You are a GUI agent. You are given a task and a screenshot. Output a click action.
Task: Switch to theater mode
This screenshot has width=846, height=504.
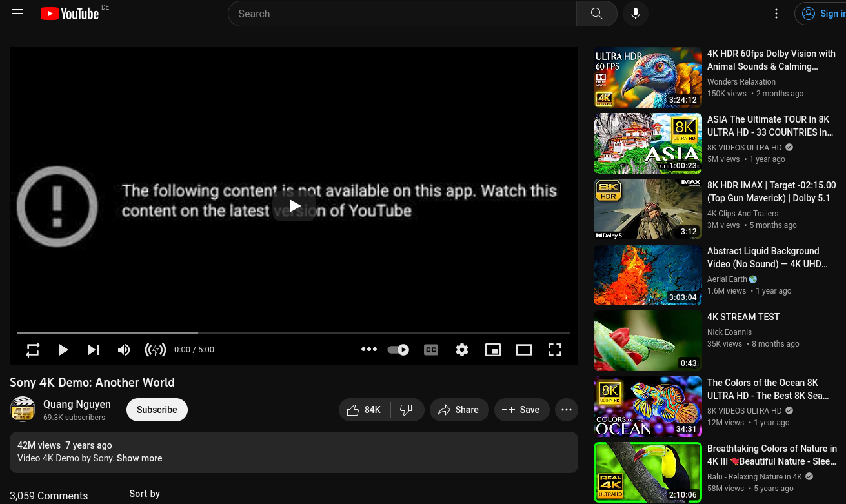[524, 349]
